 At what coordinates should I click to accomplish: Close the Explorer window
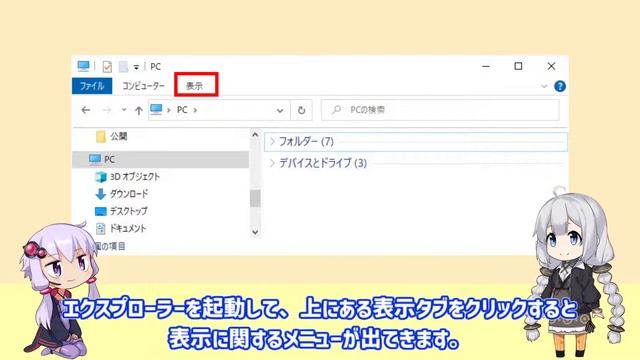pos(551,66)
